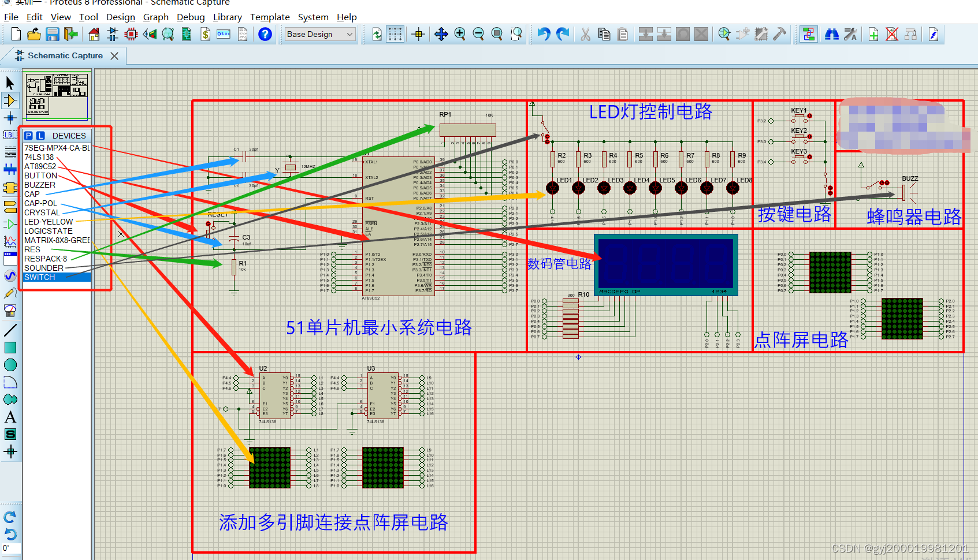978x560 pixels.
Task: Select the Component mode tool
Action: coord(9,100)
